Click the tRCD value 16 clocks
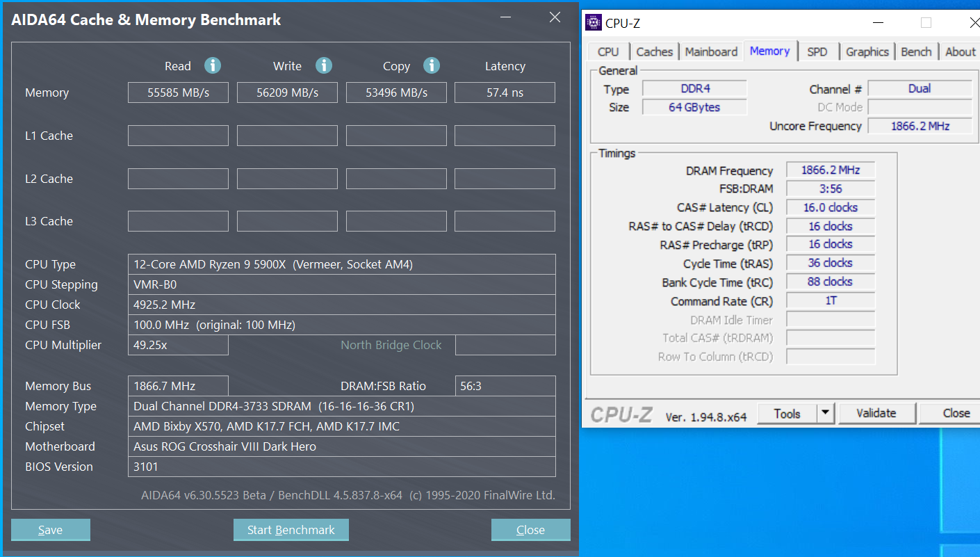The height and width of the screenshot is (557, 980). [831, 226]
